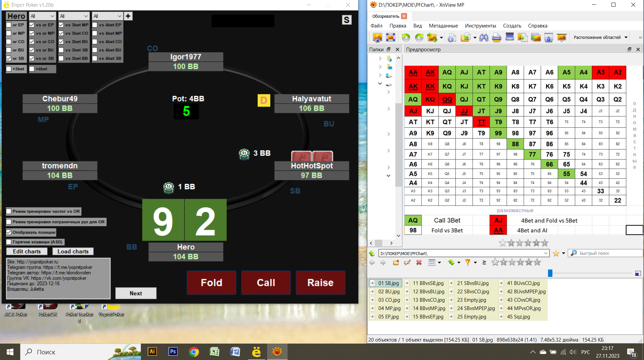Open the 'Инструменты' menu

tap(480, 26)
